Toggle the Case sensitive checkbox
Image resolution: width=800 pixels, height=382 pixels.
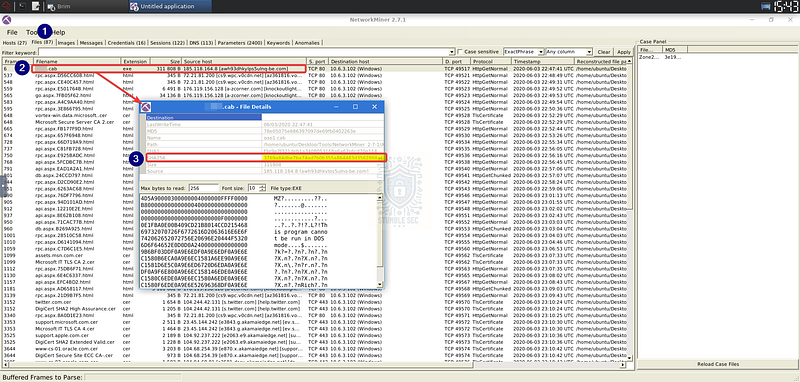[x=460, y=52]
